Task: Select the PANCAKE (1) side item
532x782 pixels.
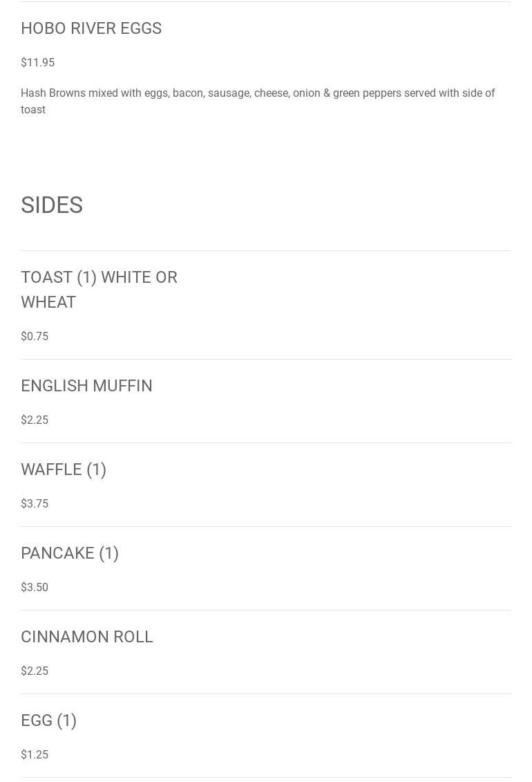Action: [x=70, y=553]
